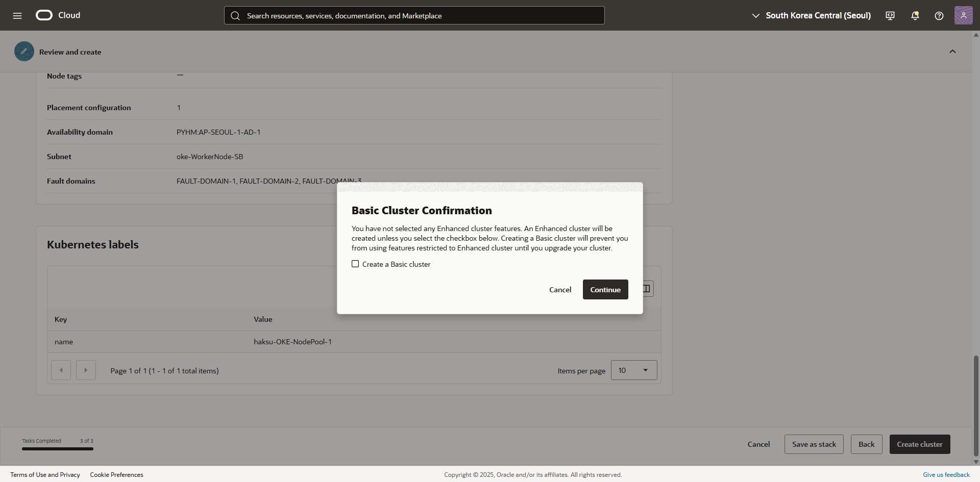Screen dimensions: 980x482
Task: Click the column layout icon behind dialog
Action: 648,289
